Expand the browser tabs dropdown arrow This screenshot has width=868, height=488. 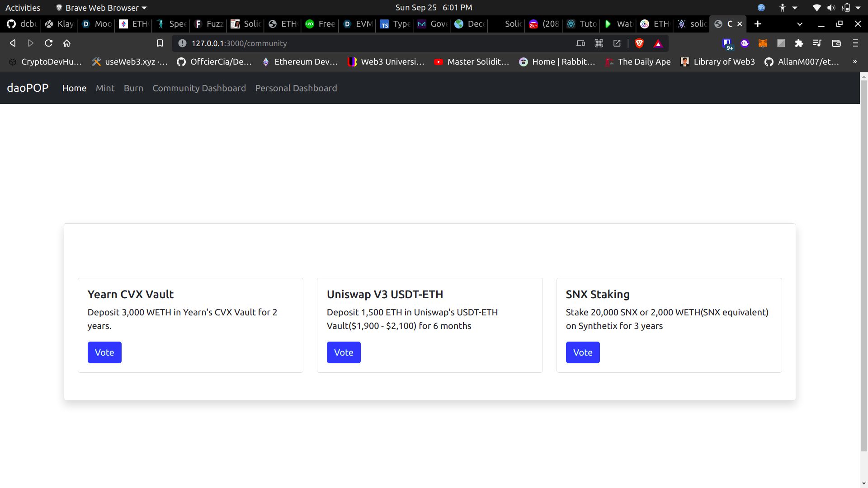point(799,24)
